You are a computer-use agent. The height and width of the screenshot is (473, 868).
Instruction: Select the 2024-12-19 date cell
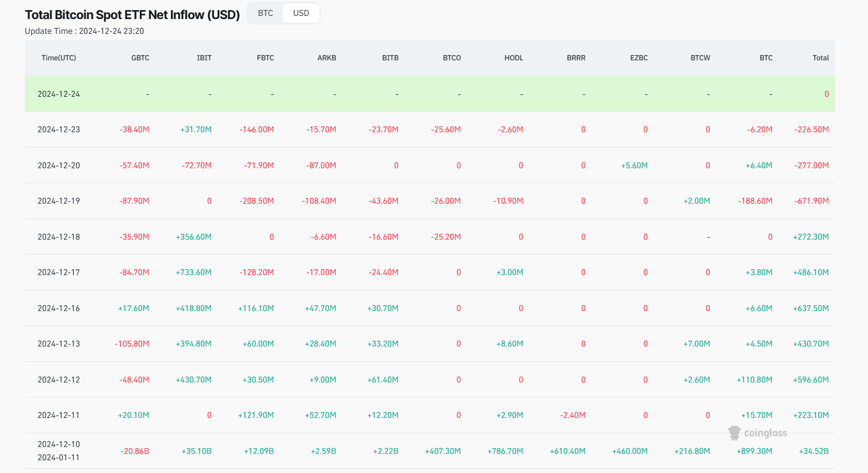pyautogui.click(x=59, y=201)
